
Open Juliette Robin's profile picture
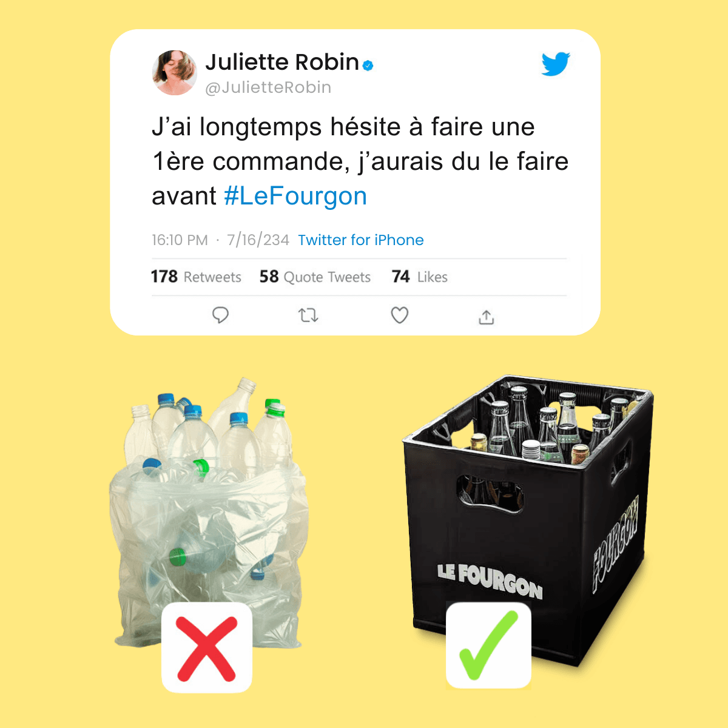pyautogui.click(x=174, y=73)
